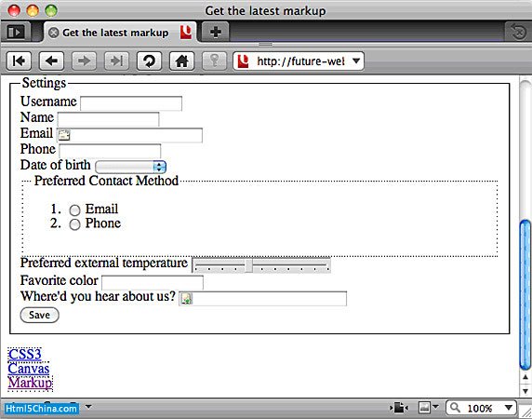This screenshot has width=532, height=419.
Task: Click the show images status bar icon
Action: 424,408
